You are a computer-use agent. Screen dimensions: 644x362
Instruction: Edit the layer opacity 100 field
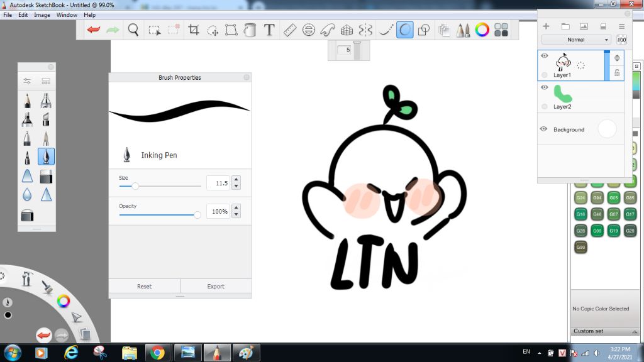coord(621,40)
